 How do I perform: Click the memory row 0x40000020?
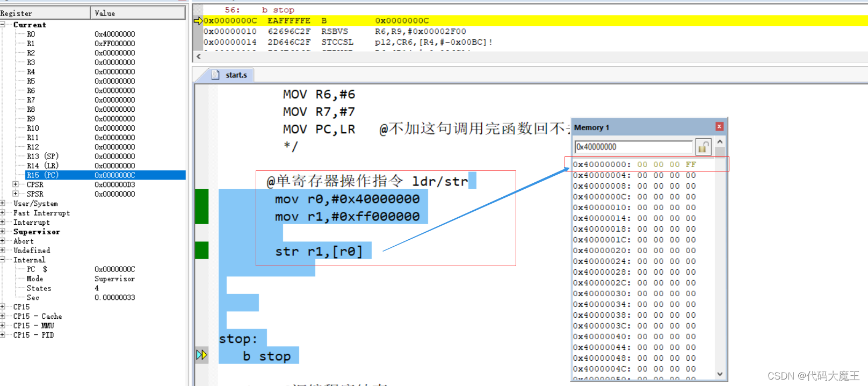click(x=634, y=251)
